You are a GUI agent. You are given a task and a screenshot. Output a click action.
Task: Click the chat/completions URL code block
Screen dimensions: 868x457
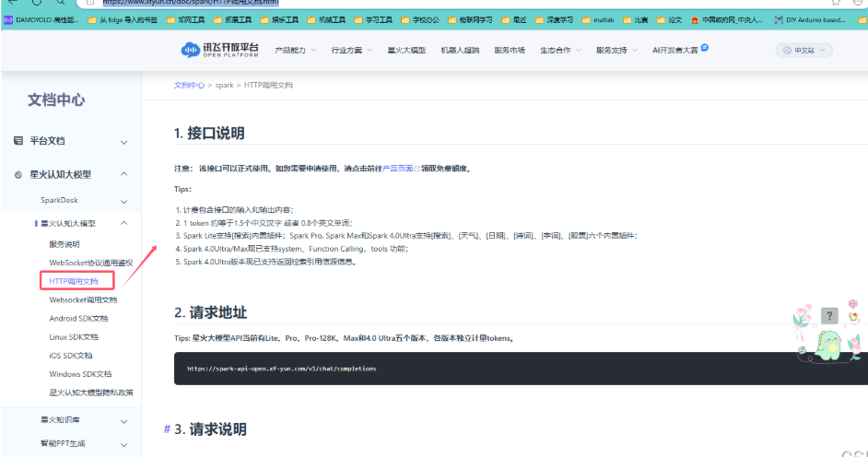[x=521, y=369]
